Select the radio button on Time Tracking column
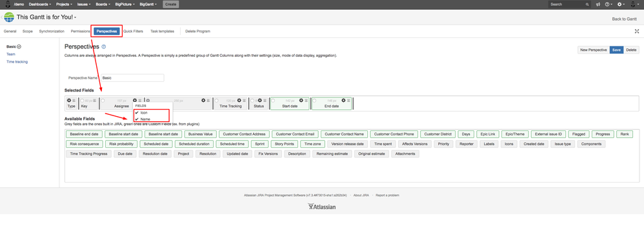Screen dimensions: 644x251 click(x=217, y=100)
